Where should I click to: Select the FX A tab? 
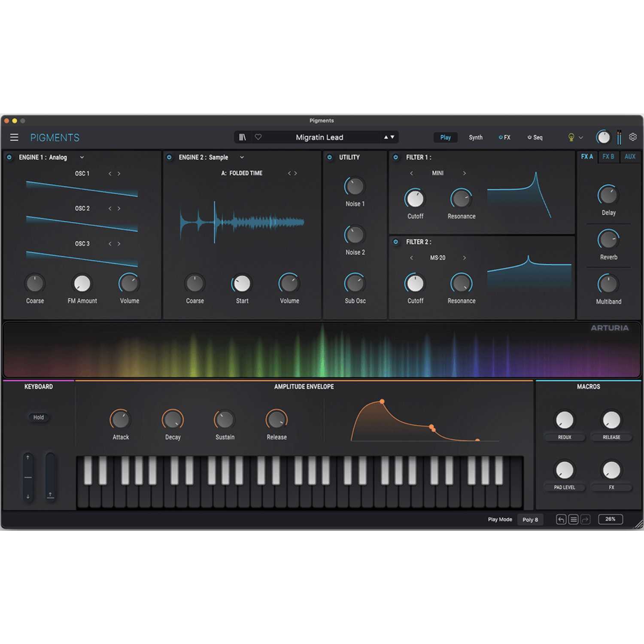(x=587, y=157)
